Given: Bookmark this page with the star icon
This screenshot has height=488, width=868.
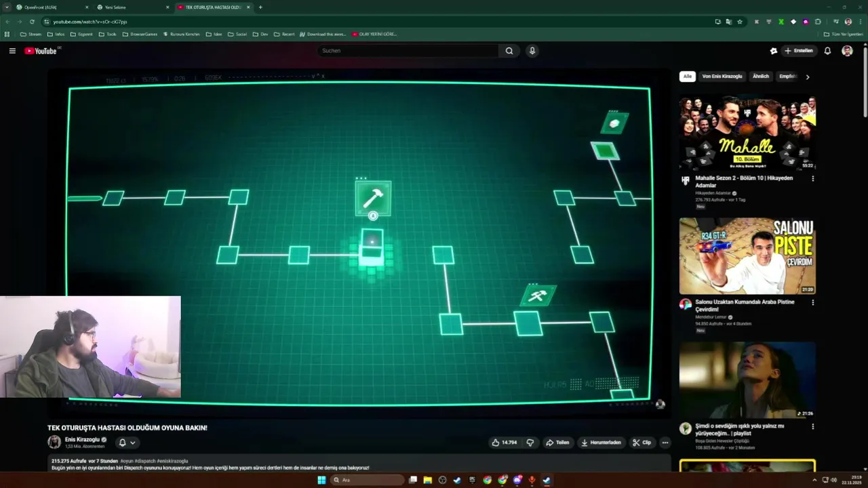Looking at the screenshot, I should pos(740,22).
